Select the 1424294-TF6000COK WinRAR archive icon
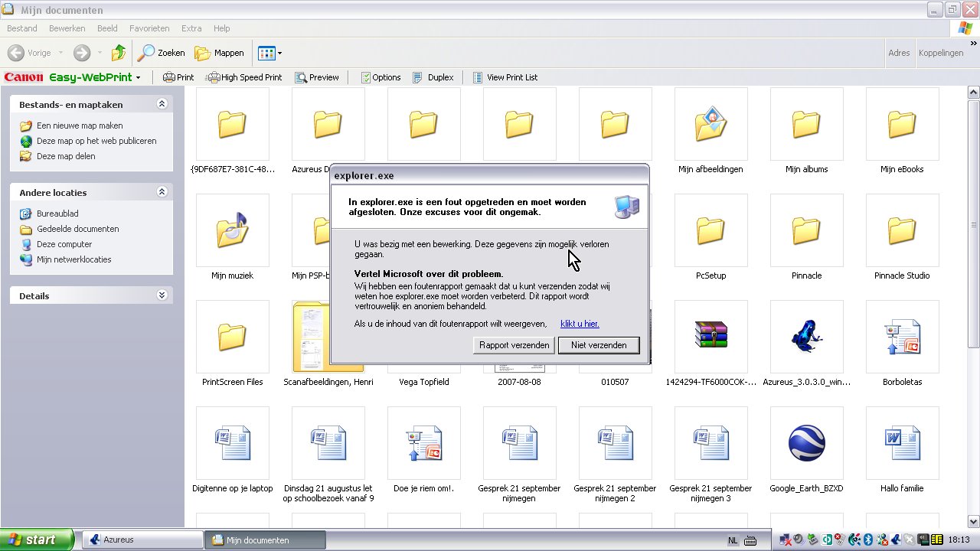This screenshot has height=551, width=980. (x=710, y=337)
